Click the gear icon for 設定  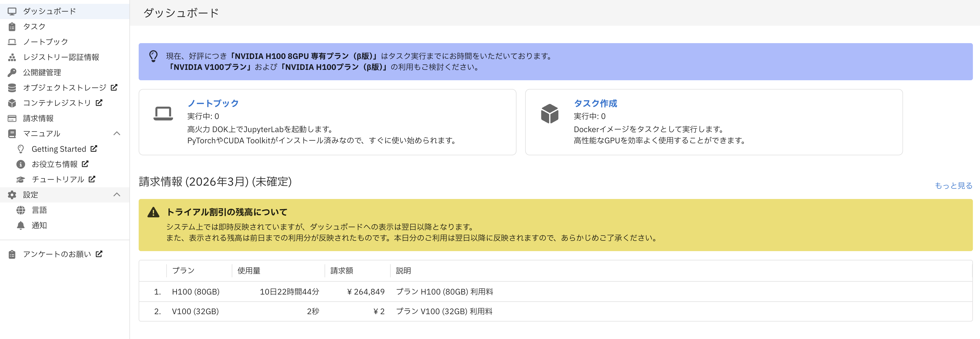(12, 194)
